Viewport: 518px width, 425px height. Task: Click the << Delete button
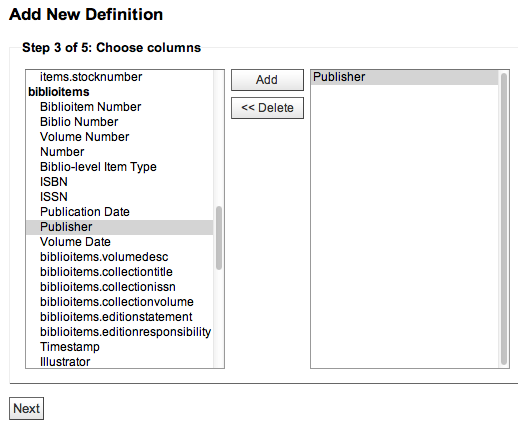pos(267,108)
